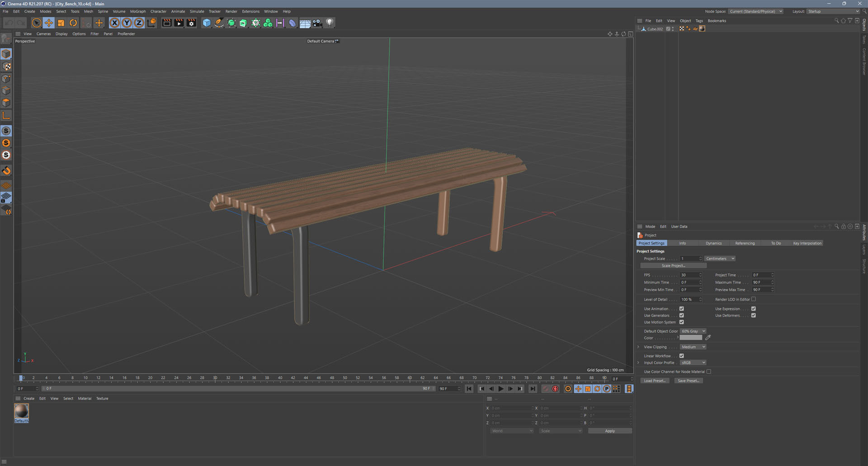The image size is (868, 466).
Task: Click the purple deformer icon
Action: click(x=292, y=23)
